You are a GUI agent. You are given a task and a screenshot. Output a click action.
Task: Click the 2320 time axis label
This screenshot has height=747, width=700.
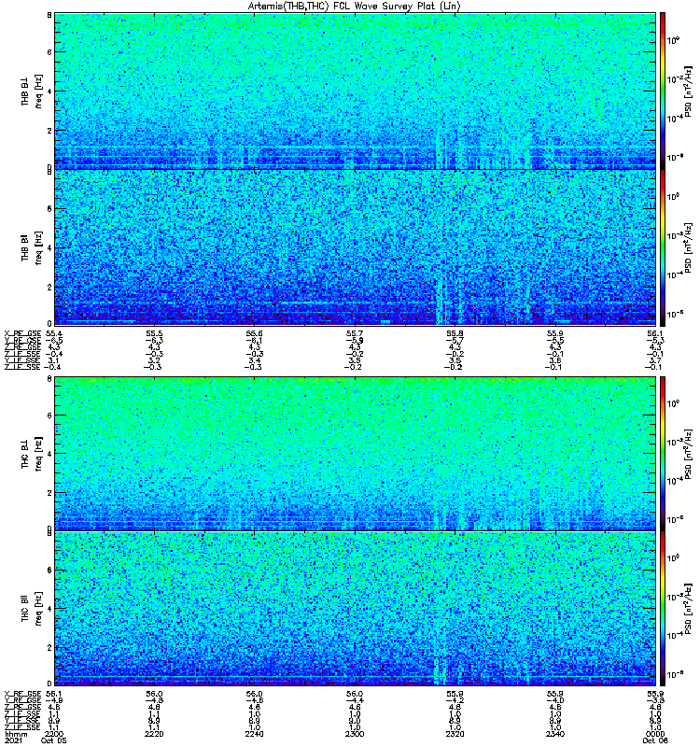(x=455, y=734)
